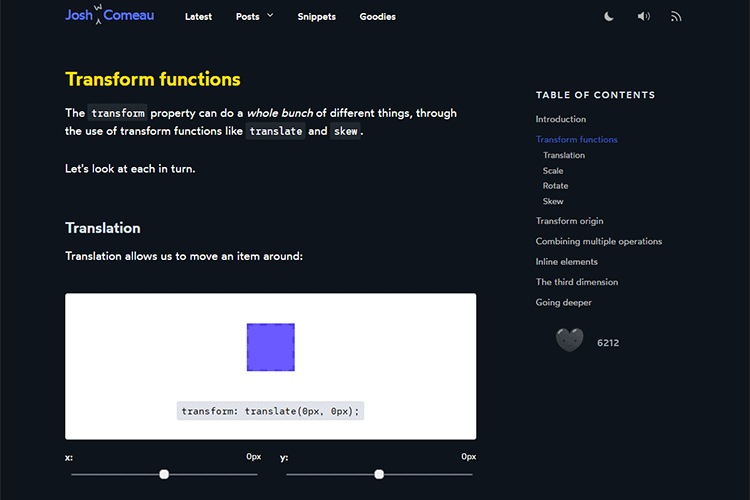750x500 pixels.
Task: Click the Josh Comeau logo
Action: coord(110,15)
